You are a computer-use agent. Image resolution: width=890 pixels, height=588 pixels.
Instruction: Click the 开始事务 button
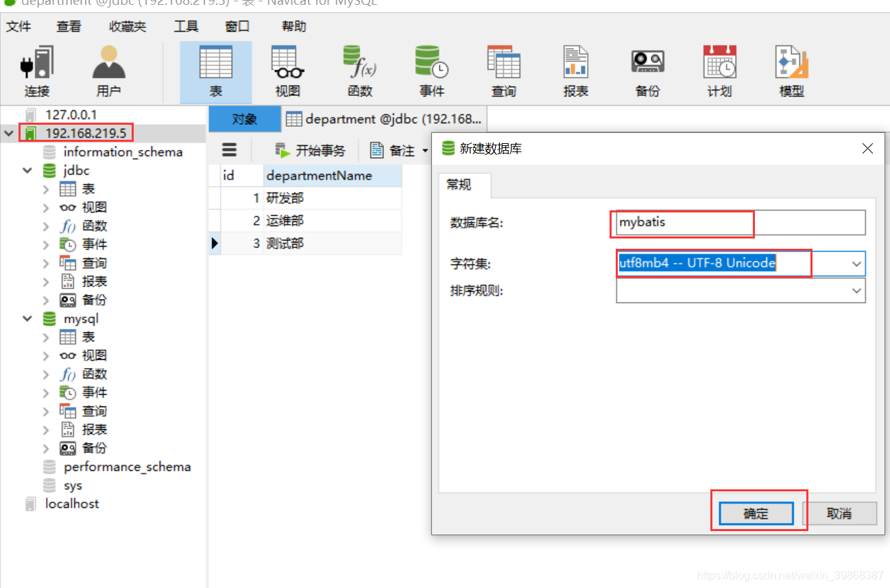coord(310,151)
